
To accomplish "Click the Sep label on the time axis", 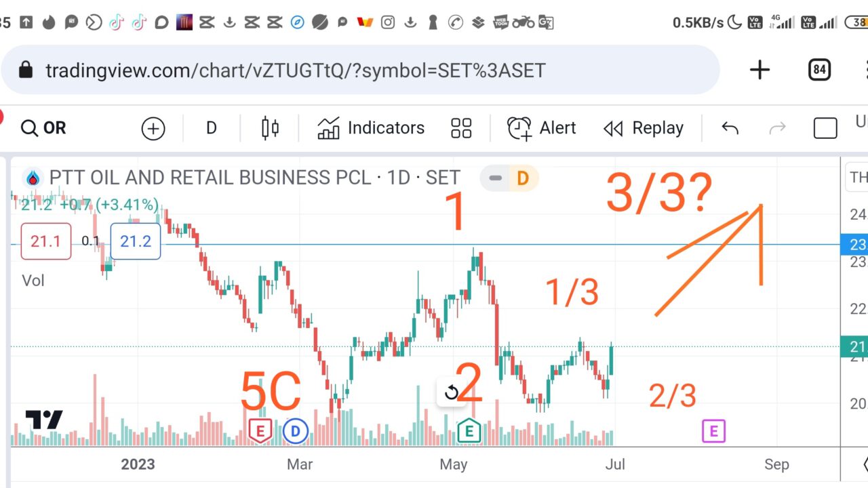I will pos(776,464).
